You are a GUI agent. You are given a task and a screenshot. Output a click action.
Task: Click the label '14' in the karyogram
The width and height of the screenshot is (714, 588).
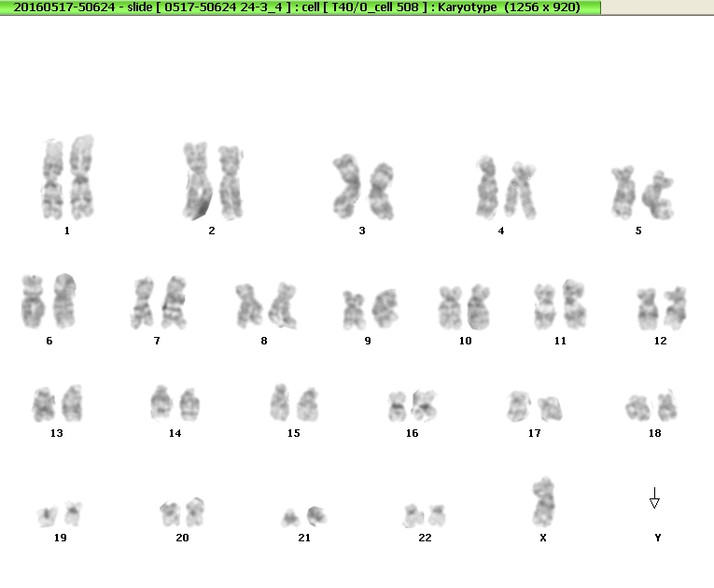coord(175,433)
